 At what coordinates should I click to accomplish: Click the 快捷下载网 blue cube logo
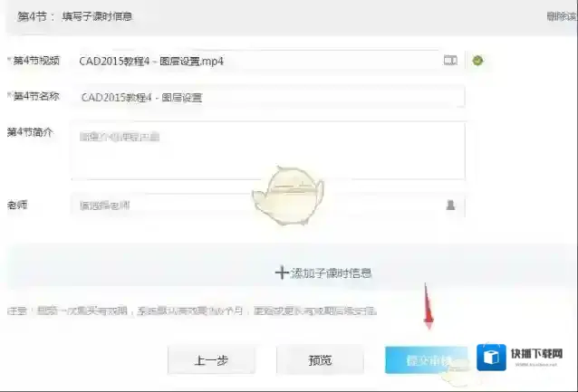(x=493, y=358)
